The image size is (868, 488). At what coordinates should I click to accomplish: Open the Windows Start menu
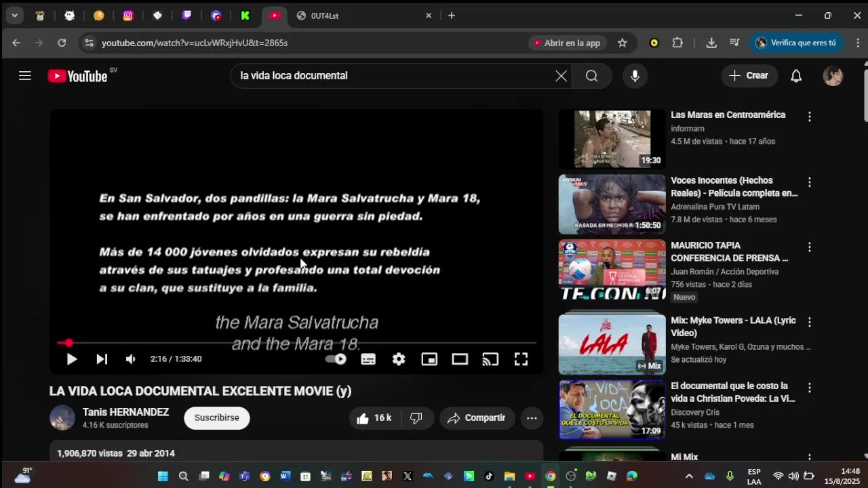tap(163, 476)
